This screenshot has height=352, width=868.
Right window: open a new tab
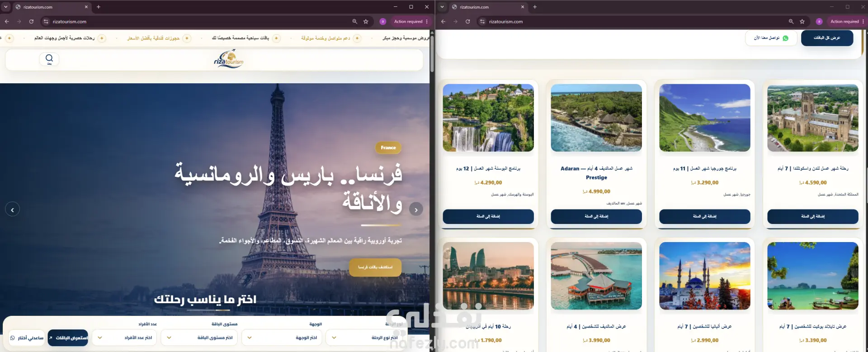[x=535, y=7]
